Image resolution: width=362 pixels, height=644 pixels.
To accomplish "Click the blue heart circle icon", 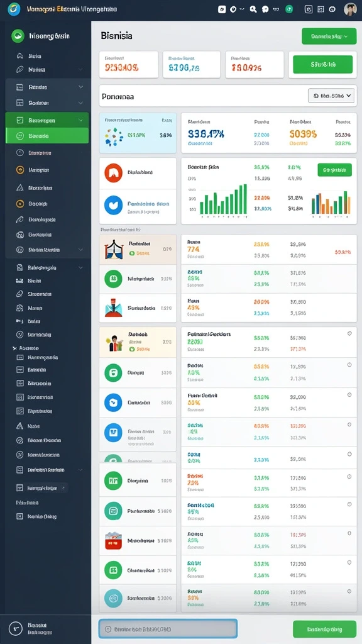I will point(114,205).
